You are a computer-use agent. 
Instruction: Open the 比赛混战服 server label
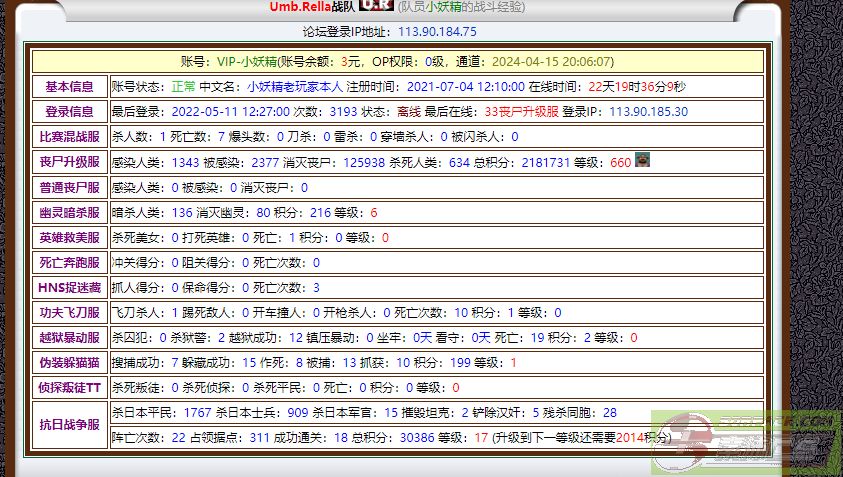coord(70,137)
